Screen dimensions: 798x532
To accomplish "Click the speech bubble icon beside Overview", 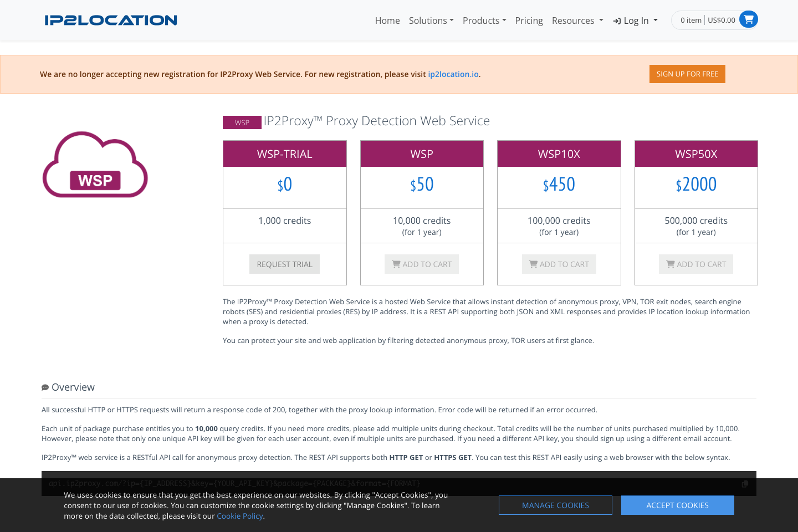I will (x=45, y=387).
